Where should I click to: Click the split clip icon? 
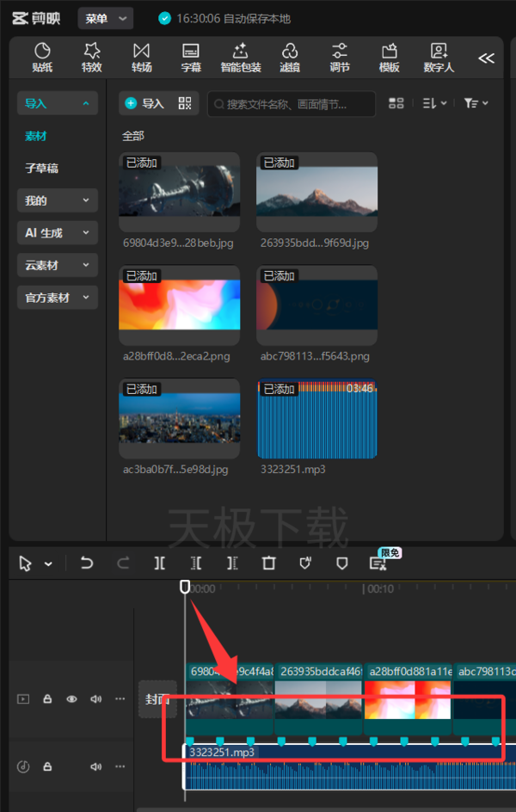[x=160, y=563]
